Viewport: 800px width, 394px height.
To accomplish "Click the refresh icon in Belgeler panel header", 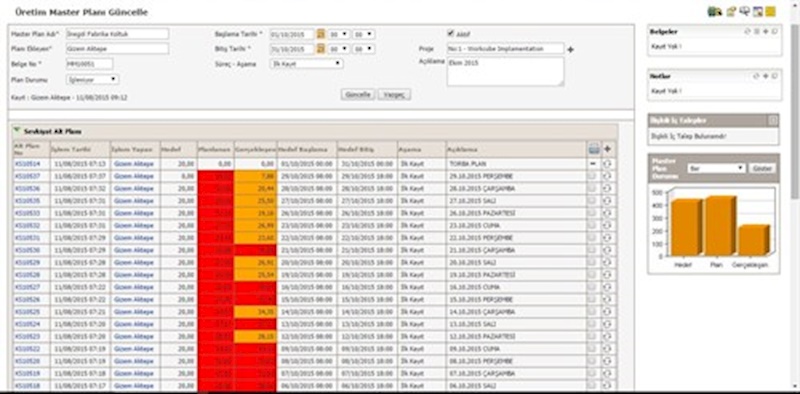I will tap(748, 32).
